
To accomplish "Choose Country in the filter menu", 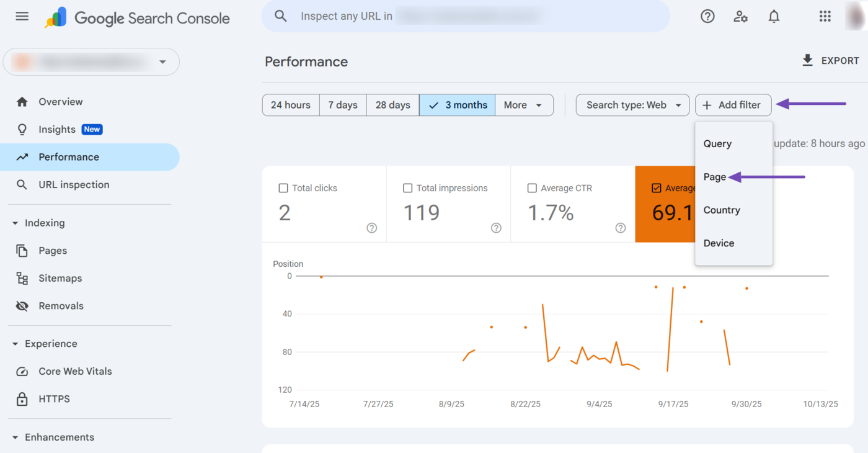I will click(x=722, y=210).
